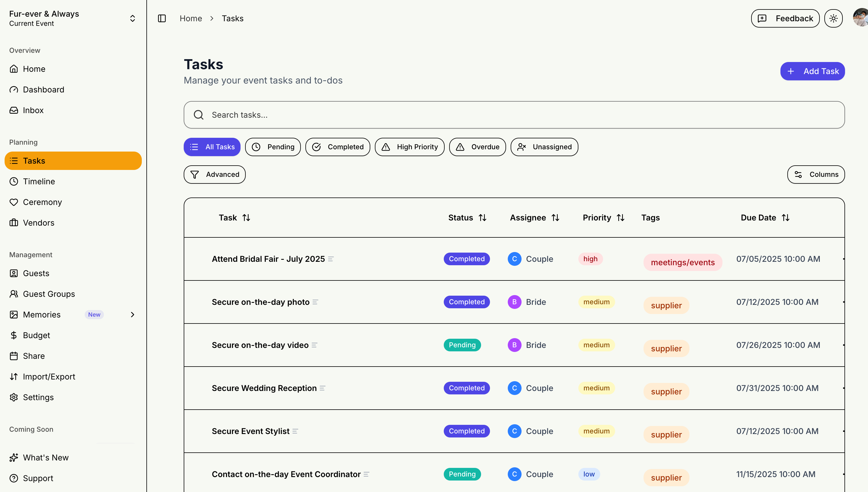Open the Timeline page in sidebar

point(39,181)
